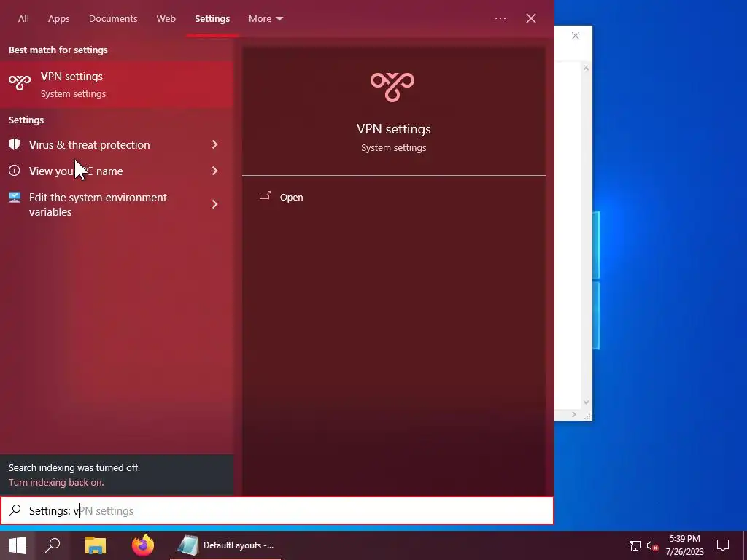Switch to the Web tab
This screenshot has height=560, width=747.
[166, 18]
